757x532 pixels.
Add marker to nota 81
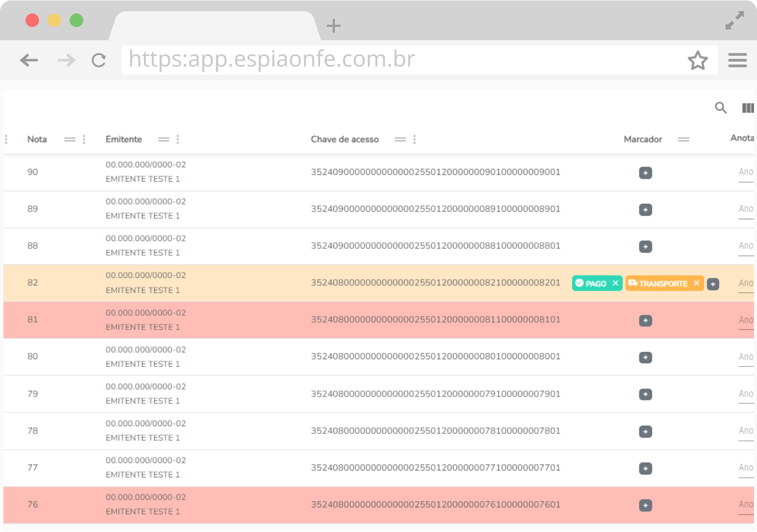(x=645, y=321)
